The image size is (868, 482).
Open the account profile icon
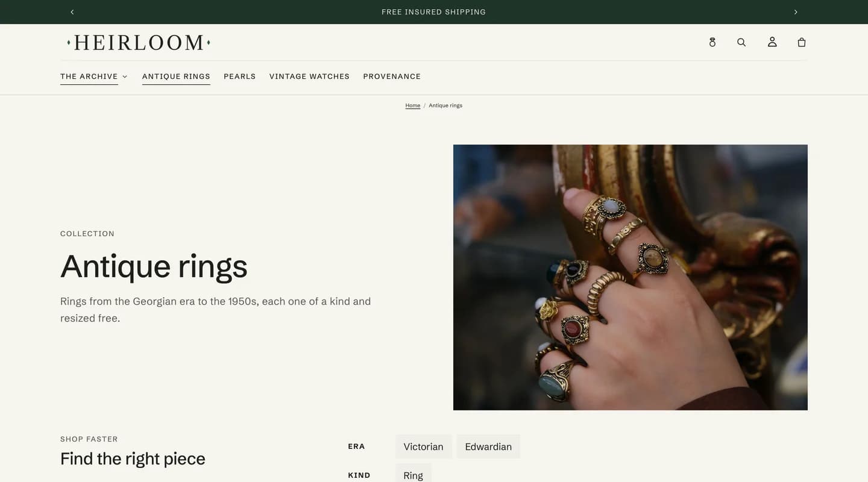[772, 42]
